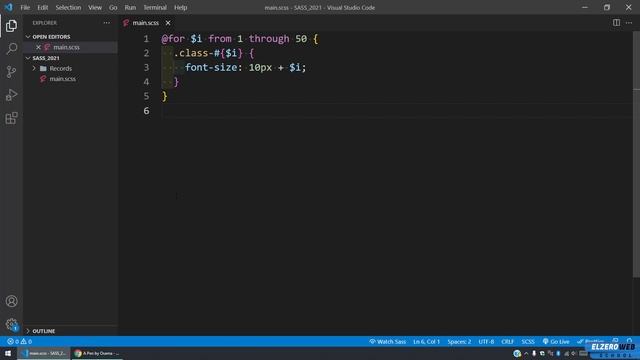
Task: Close the main.scss editor tab
Action: tap(168, 23)
